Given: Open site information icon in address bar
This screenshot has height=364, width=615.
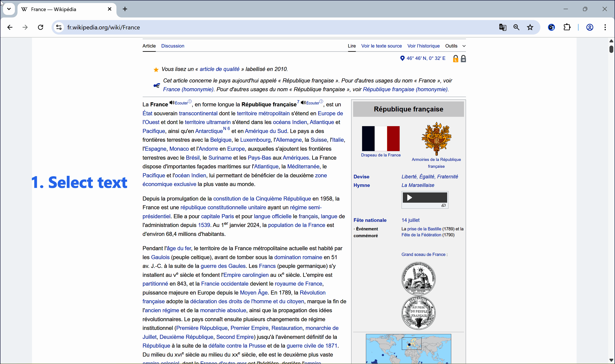Looking at the screenshot, I should (x=59, y=27).
